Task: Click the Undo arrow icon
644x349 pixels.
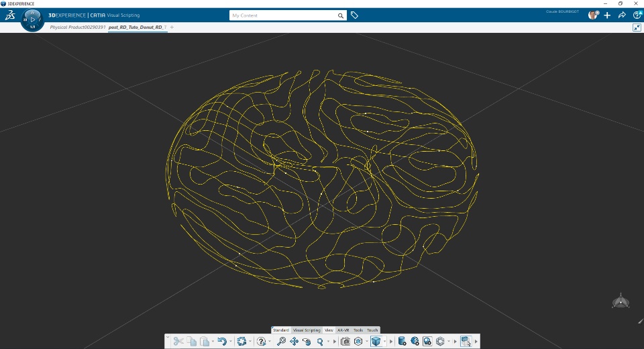Action: click(222, 341)
